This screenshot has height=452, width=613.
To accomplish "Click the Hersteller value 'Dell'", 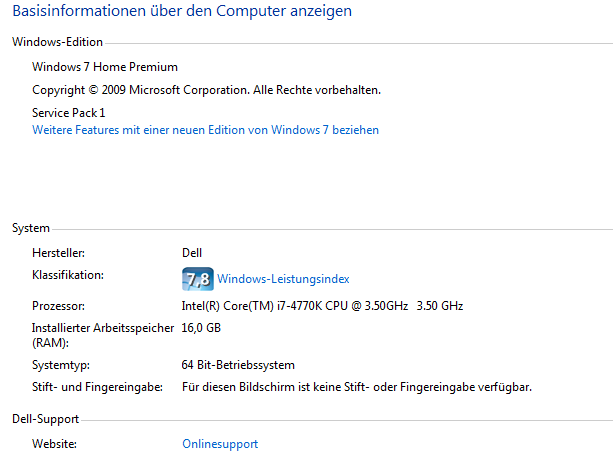I will pos(192,253).
